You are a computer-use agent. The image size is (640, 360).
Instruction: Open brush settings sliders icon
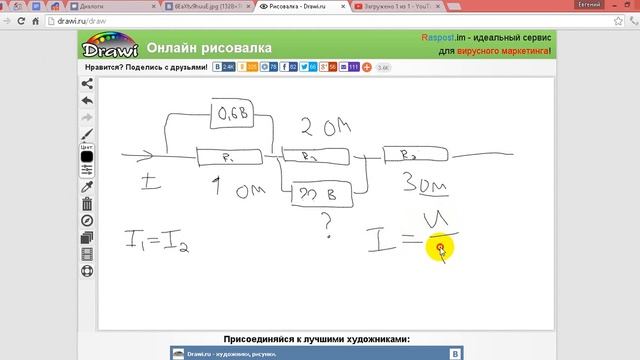point(87,170)
